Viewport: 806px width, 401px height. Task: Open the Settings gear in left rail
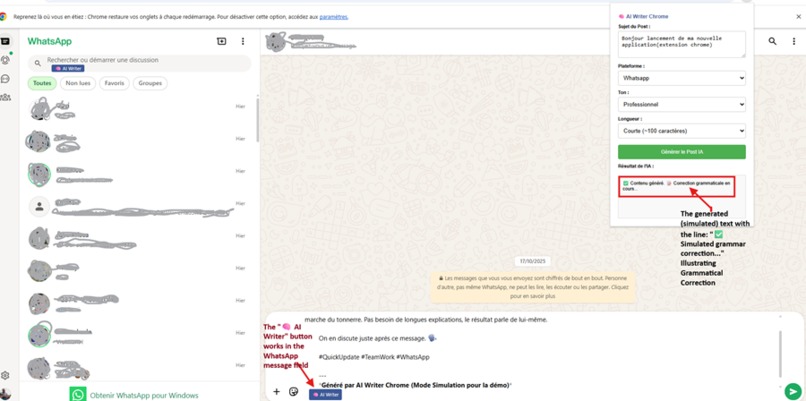click(x=5, y=375)
